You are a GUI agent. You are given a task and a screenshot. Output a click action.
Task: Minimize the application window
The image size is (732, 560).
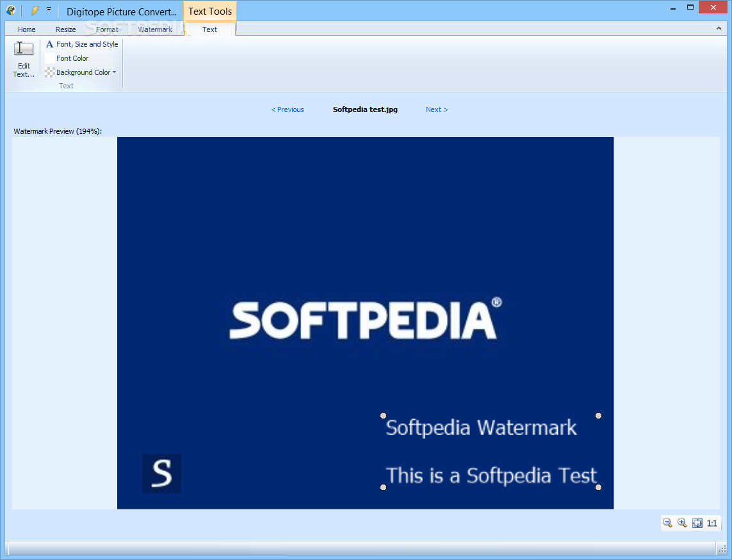tap(673, 8)
